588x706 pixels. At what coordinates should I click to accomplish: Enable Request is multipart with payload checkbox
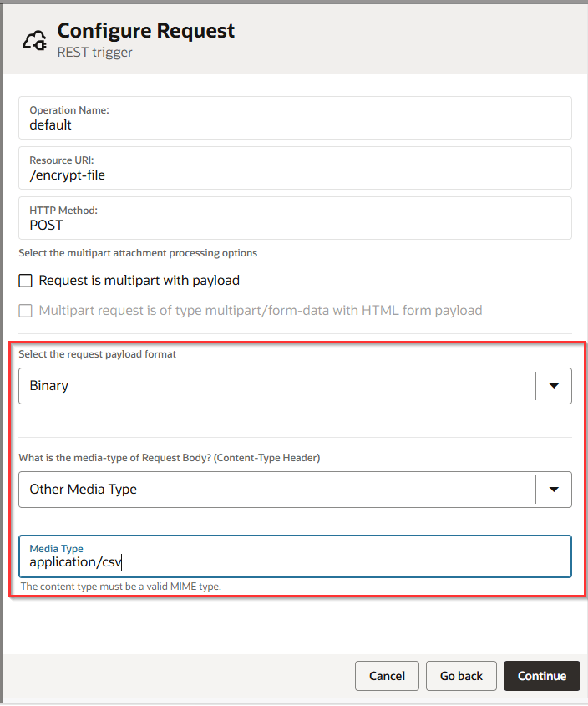coord(26,281)
